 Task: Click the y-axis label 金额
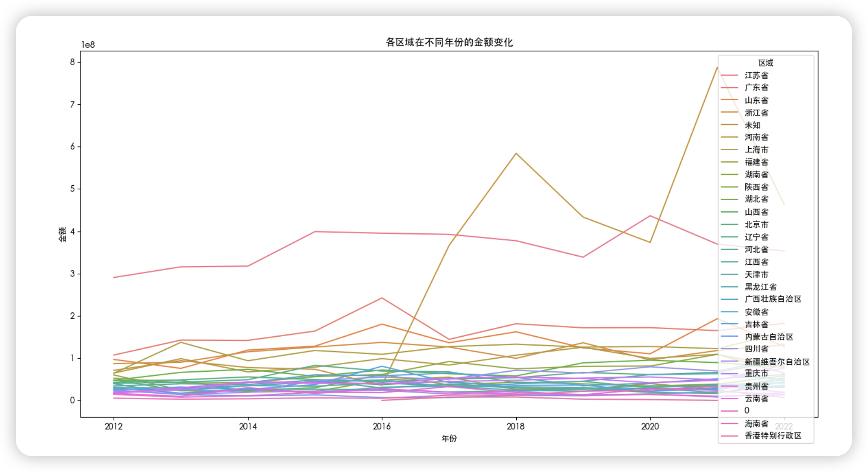[x=63, y=234]
